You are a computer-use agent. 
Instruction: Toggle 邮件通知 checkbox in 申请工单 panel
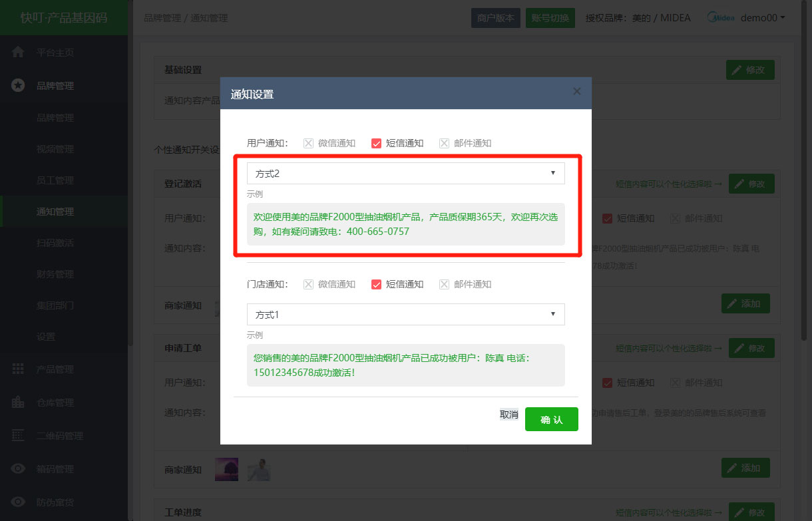[x=676, y=383]
